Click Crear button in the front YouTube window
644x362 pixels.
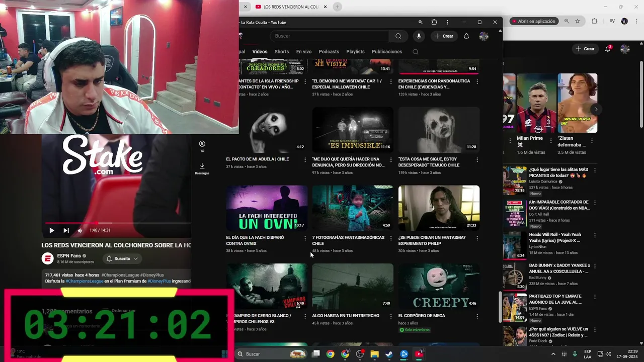tap(444, 36)
